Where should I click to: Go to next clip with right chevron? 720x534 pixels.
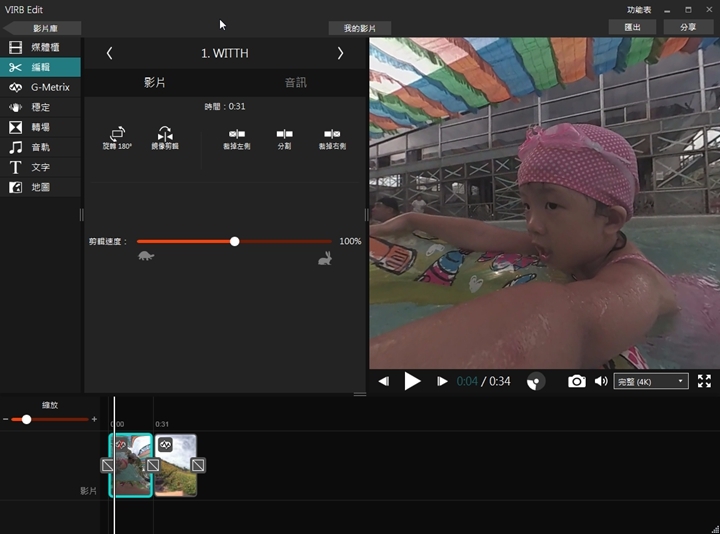click(x=340, y=53)
